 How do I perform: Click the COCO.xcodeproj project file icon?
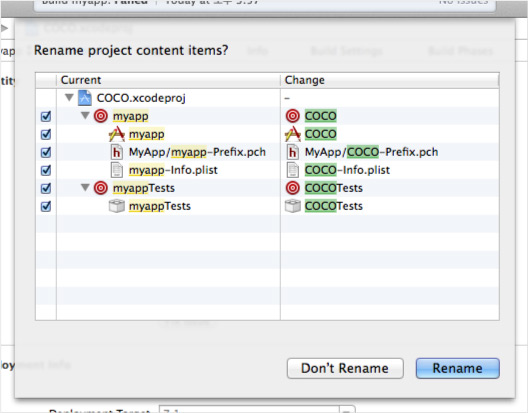click(x=85, y=98)
